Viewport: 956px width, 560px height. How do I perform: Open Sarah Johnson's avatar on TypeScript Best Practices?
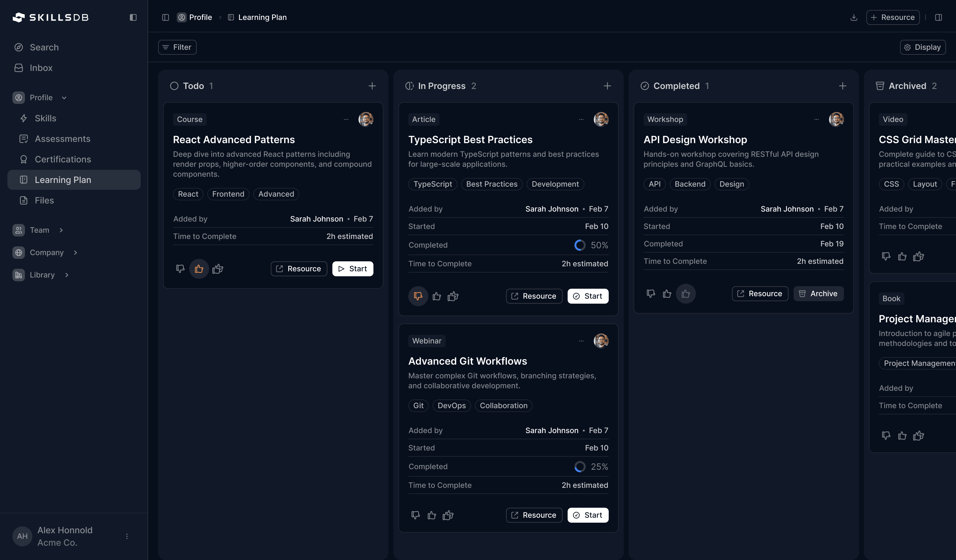coord(601,119)
